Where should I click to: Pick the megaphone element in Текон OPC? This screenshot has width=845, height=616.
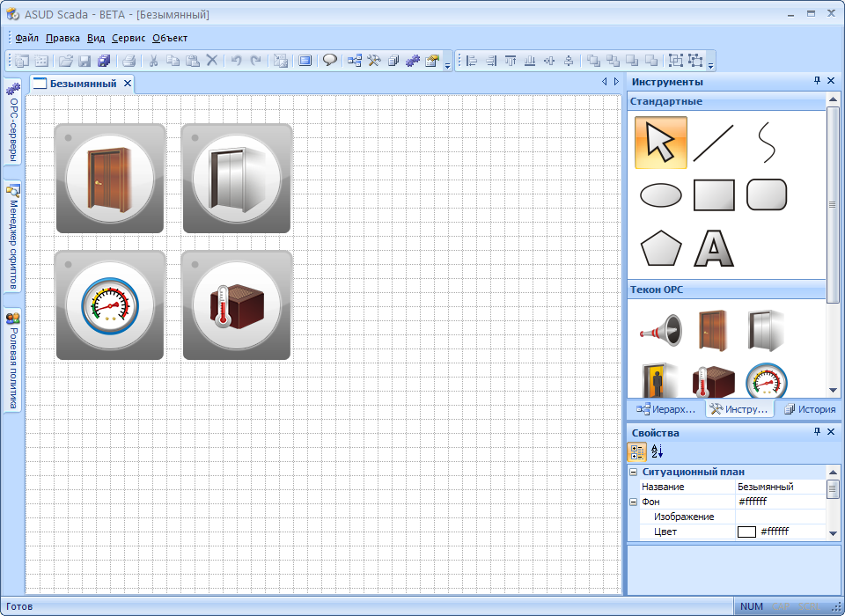(x=660, y=330)
